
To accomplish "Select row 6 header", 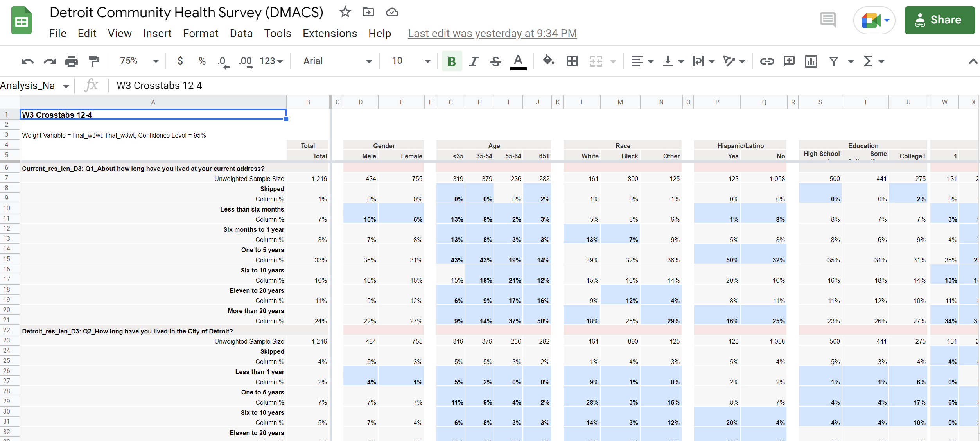I will pos(7,167).
